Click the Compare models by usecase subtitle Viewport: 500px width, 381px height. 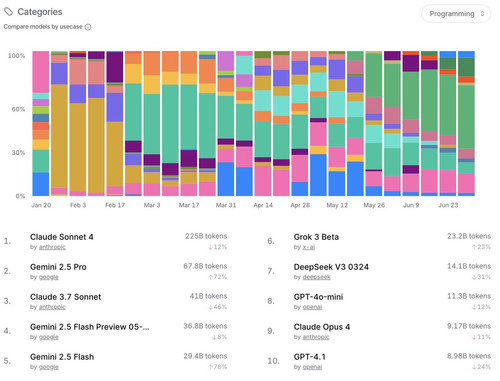[43, 27]
